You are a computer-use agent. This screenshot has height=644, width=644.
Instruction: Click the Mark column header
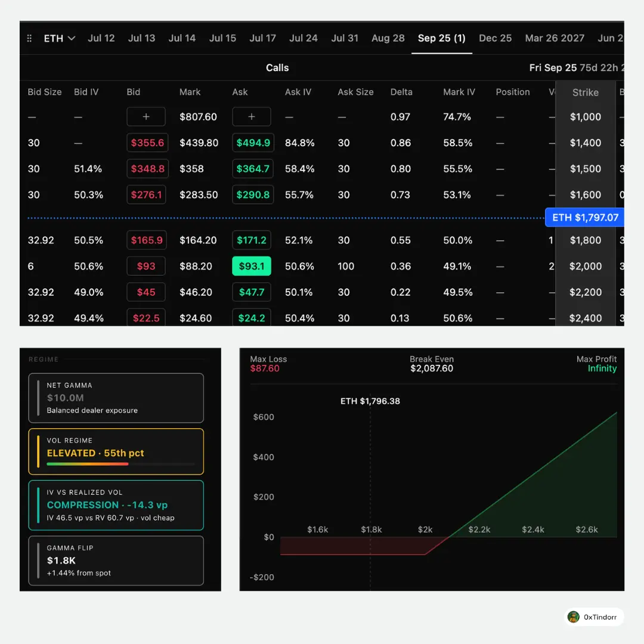point(190,92)
